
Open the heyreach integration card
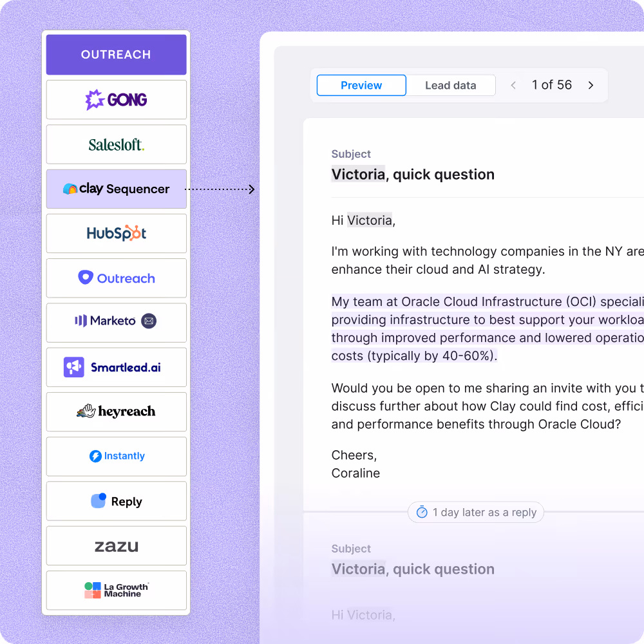116,412
